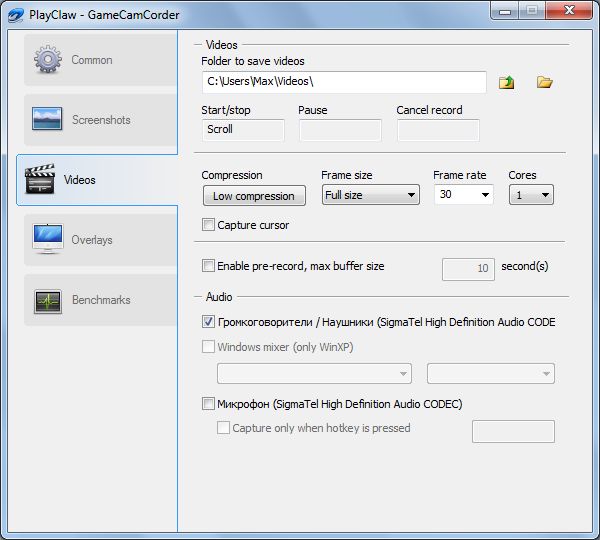Switch to the Common tab
Image resolution: width=600 pixels, height=540 pixels.
[x=101, y=60]
